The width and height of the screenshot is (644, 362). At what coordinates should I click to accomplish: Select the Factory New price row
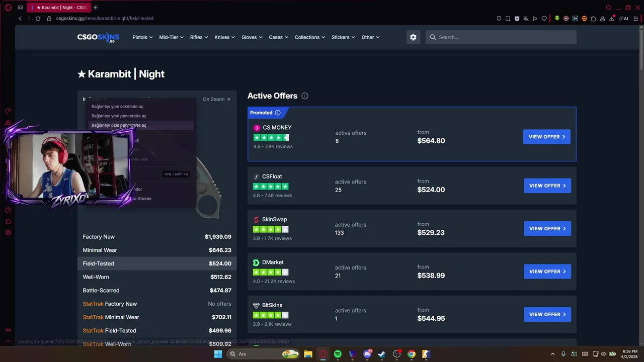(x=157, y=237)
